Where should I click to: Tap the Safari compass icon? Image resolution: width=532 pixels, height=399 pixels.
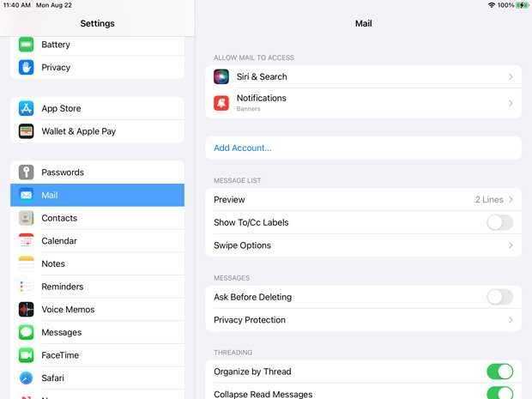[x=26, y=378]
